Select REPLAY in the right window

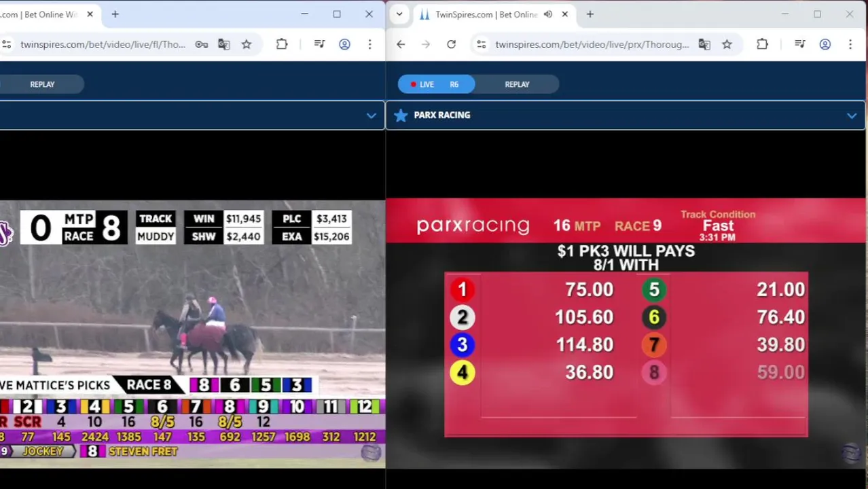[x=517, y=84]
